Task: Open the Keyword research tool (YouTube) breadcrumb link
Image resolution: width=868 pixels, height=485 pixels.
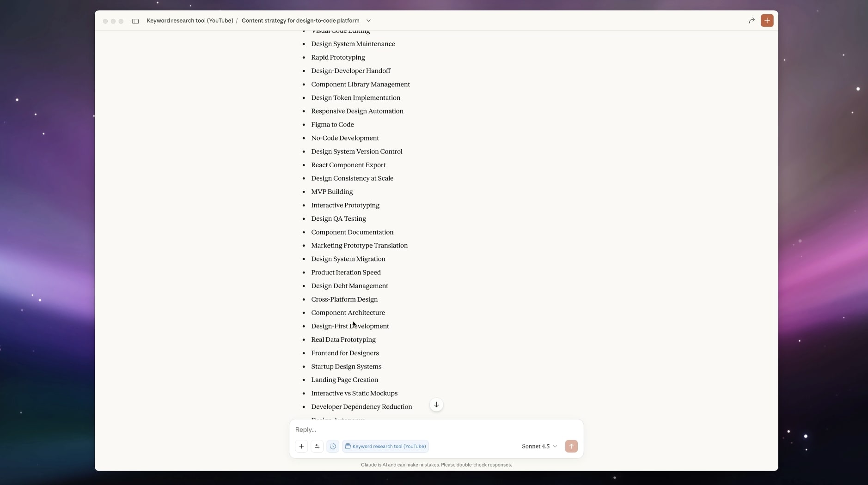Action: point(189,20)
